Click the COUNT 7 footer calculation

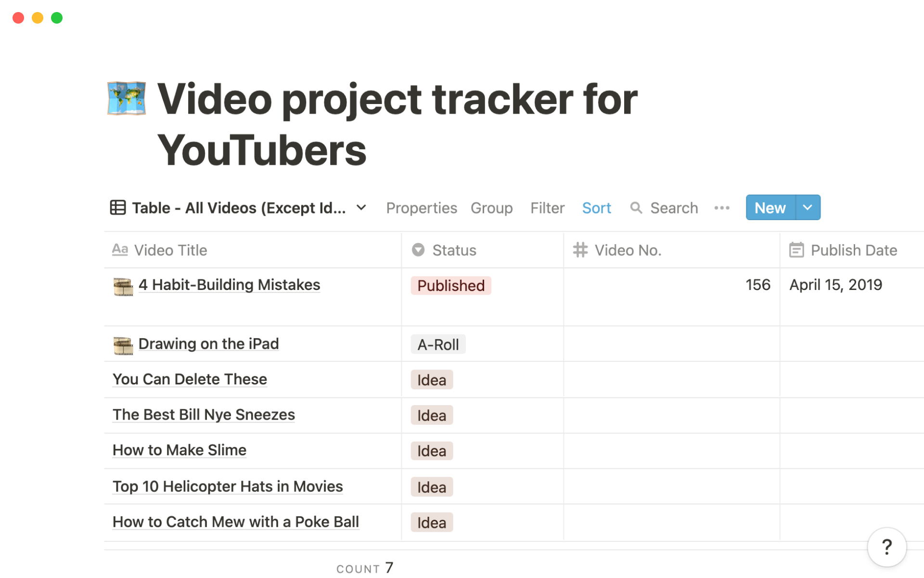(365, 568)
